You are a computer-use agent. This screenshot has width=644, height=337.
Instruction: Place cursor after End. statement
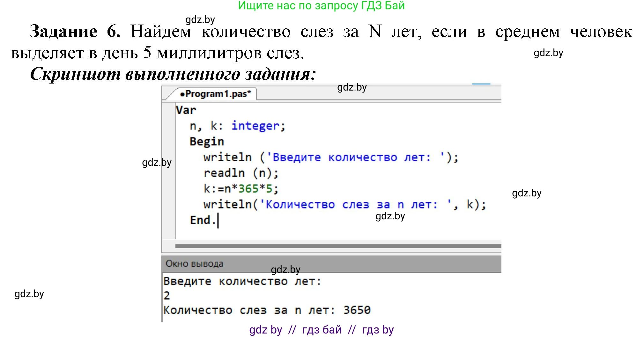pyautogui.click(x=218, y=220)
